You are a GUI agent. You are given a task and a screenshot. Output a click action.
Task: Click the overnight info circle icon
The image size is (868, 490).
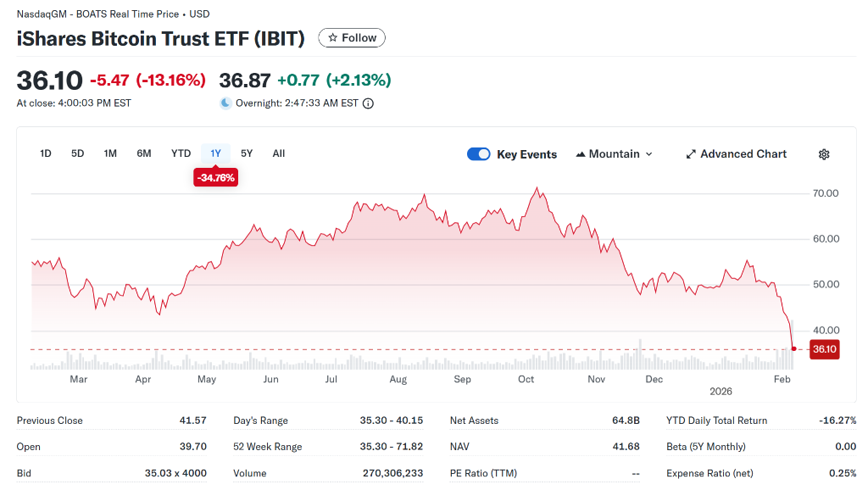368,103
